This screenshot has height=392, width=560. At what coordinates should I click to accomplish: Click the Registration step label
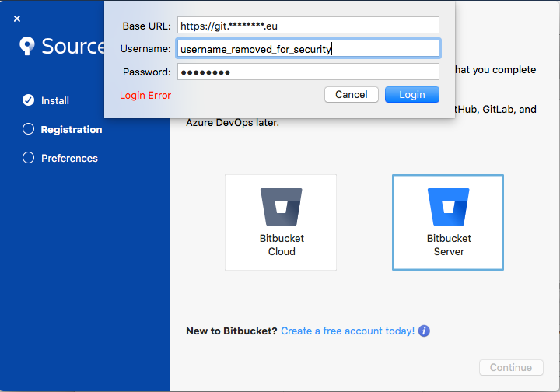coord(72,130)
